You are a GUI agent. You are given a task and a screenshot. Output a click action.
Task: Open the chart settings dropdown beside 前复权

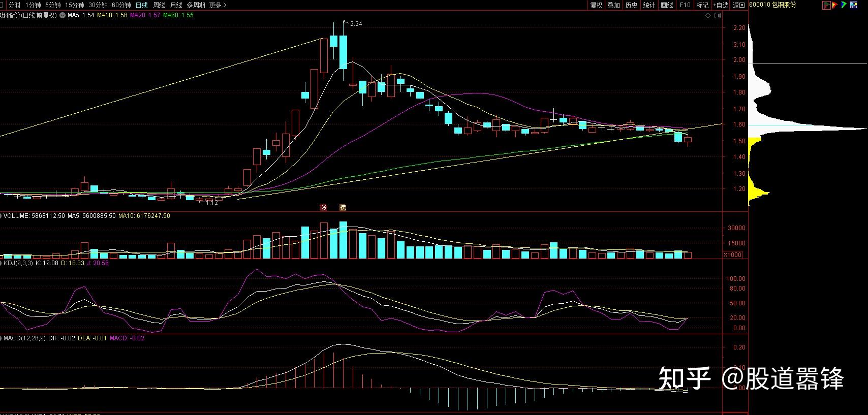[62, 15]
